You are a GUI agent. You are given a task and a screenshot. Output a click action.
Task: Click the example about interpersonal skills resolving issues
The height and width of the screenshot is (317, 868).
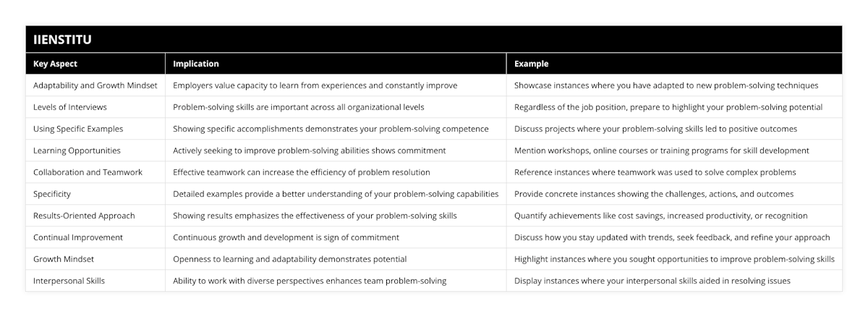652,281
